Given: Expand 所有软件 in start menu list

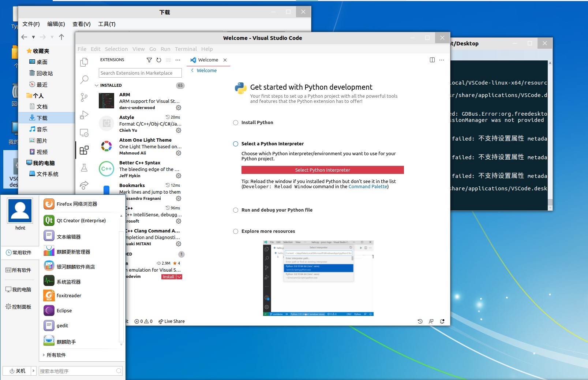Looking at the screenshot, I should (x=54, y=355).
